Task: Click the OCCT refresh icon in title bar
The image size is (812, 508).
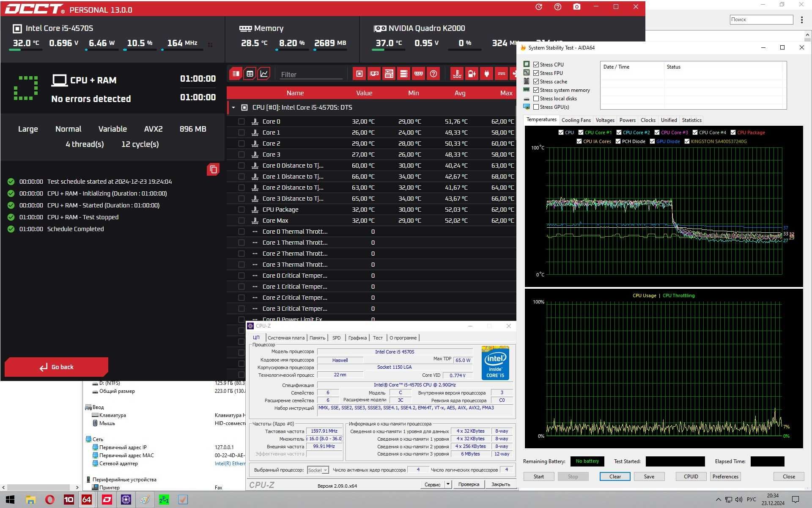Action: point(539,7)
